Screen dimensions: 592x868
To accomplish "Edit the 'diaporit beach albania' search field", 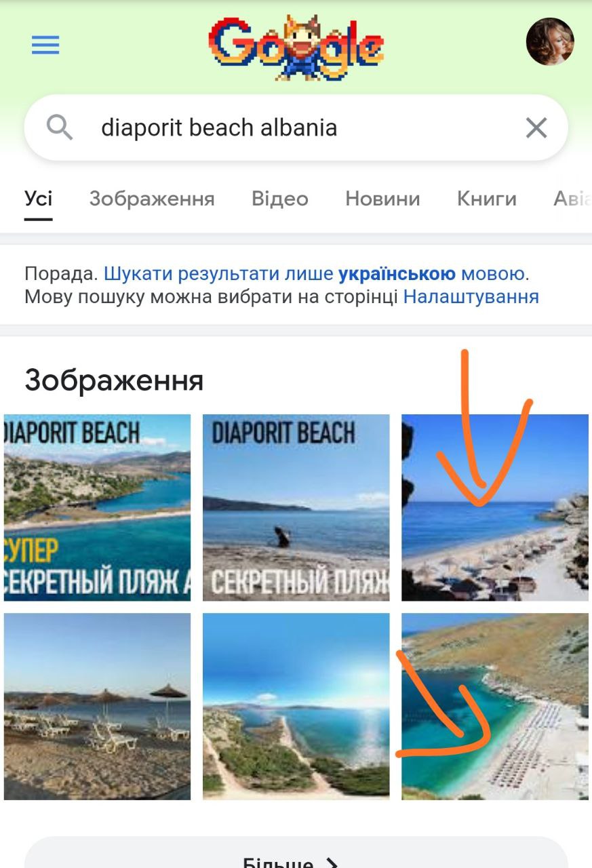I will (296, 127).
